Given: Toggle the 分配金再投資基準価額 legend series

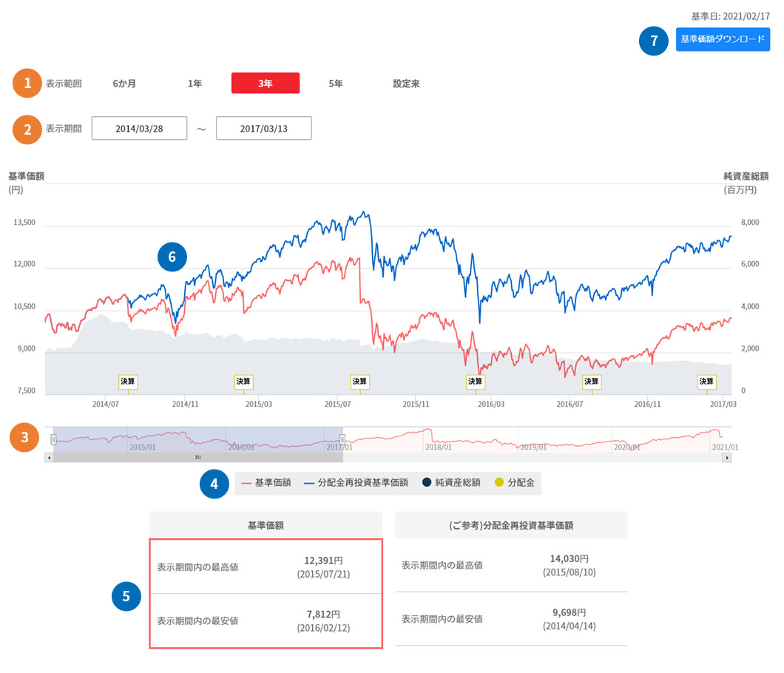Looking at the screenshot, I should pos(356,482).
